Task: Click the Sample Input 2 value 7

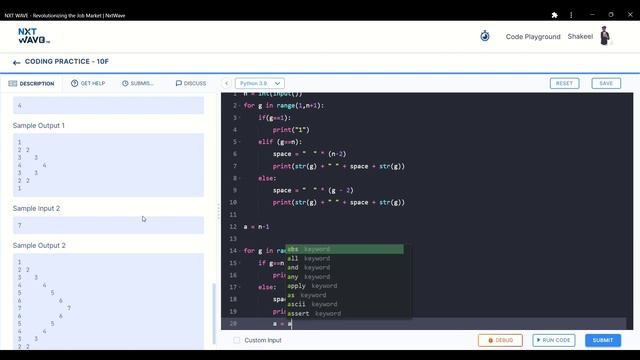Action: coord(20,225)
